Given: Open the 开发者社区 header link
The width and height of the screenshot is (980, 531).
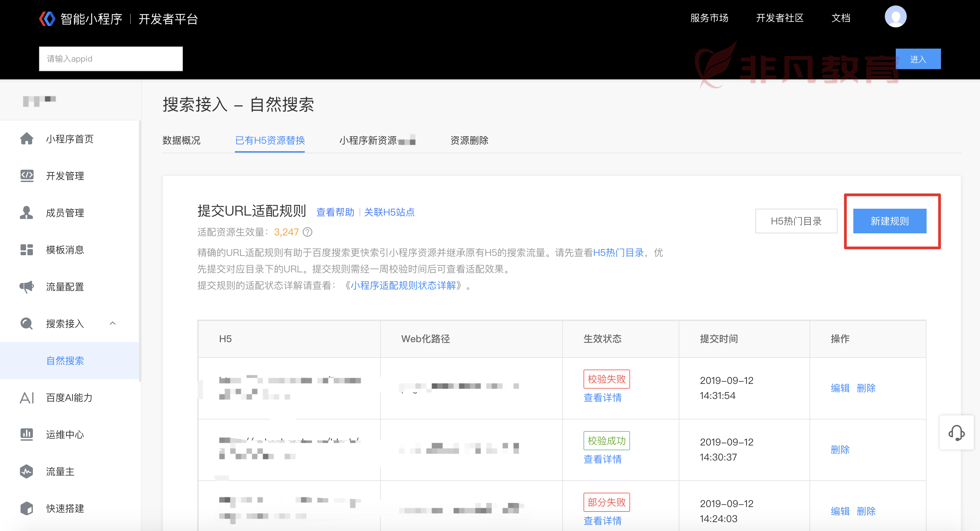Looking at the screenshot, I should tap(779, 18).
